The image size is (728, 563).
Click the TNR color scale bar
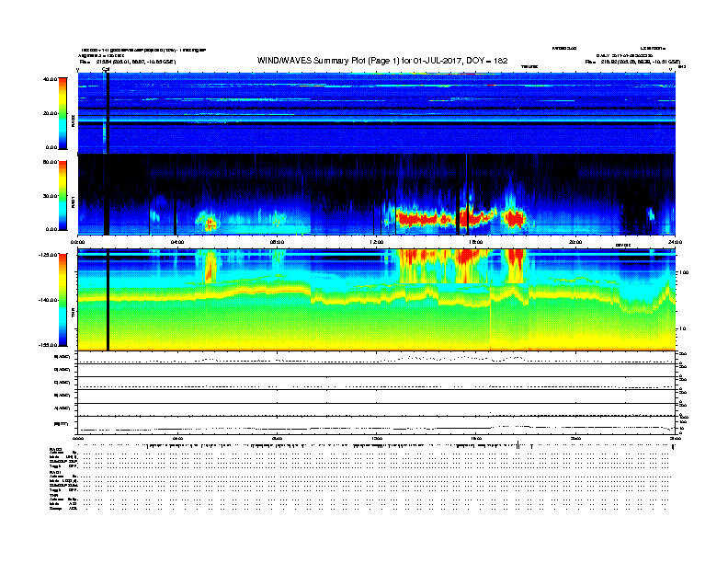63,300
